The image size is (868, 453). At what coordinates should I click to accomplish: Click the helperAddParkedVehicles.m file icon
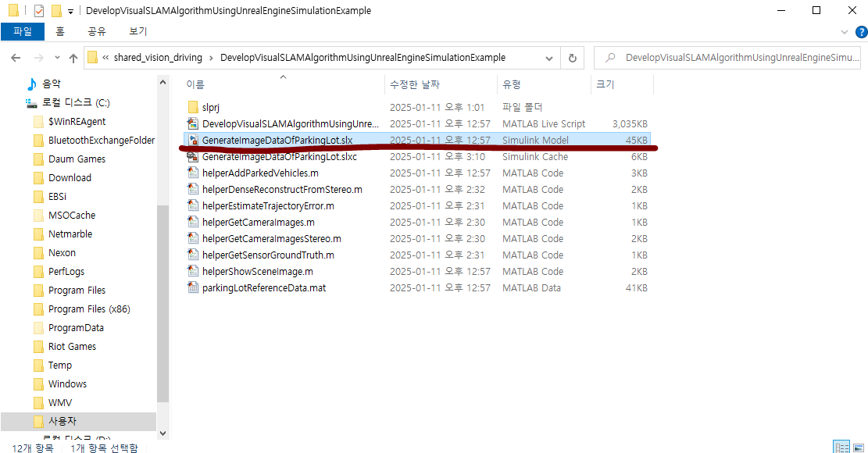(x=193, y=173)
